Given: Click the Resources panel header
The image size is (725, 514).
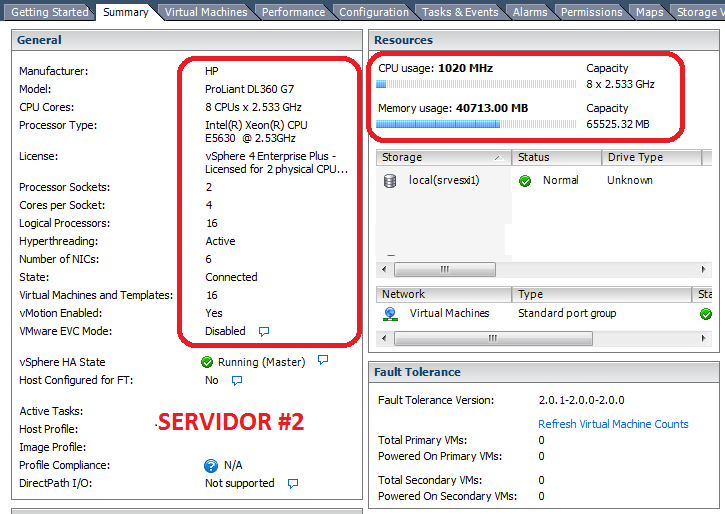Looking at the screenshot, I should click(544, 40).
